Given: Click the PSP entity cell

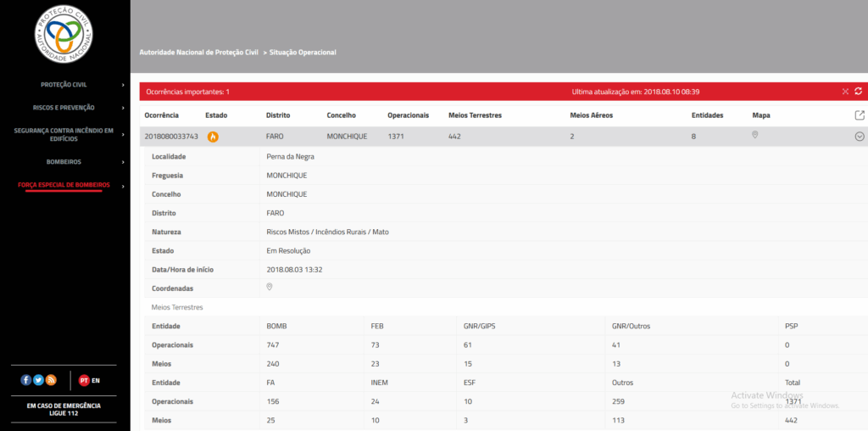Looking at the screenshot, I should pos(792,326).
